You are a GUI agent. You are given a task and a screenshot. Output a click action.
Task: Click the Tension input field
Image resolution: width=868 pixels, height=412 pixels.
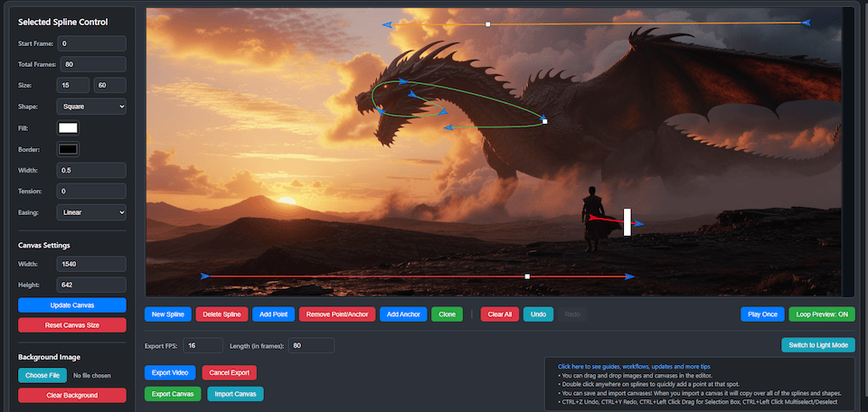pos(91,192)
